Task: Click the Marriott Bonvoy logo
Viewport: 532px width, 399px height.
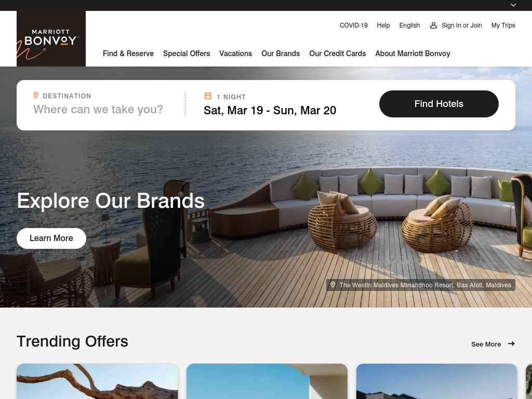Action: (x=51, y=38)
